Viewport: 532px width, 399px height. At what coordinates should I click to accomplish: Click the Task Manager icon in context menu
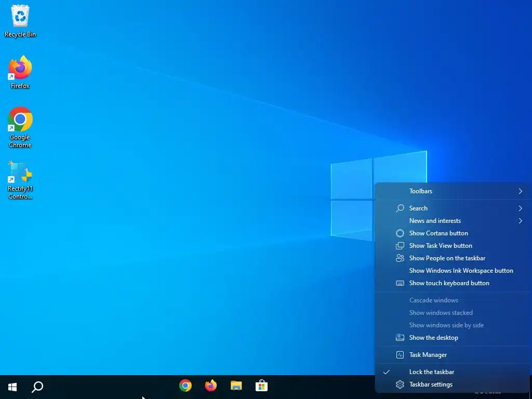point(400,355)
